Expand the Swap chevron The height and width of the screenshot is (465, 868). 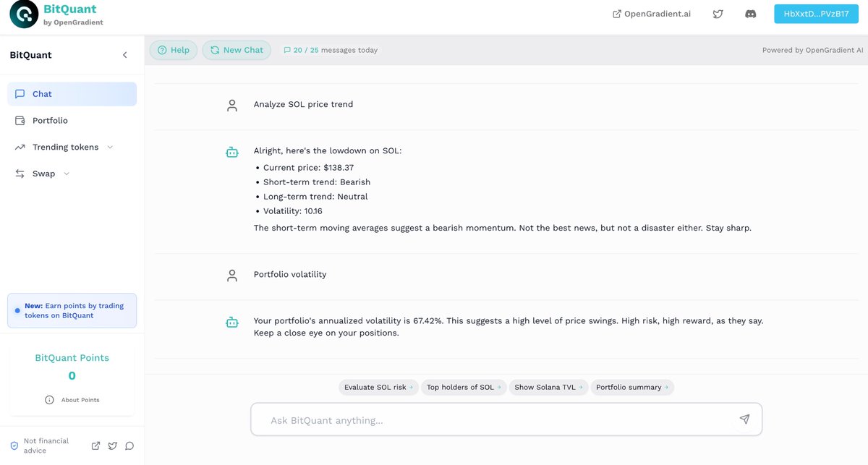coord(67,174)
